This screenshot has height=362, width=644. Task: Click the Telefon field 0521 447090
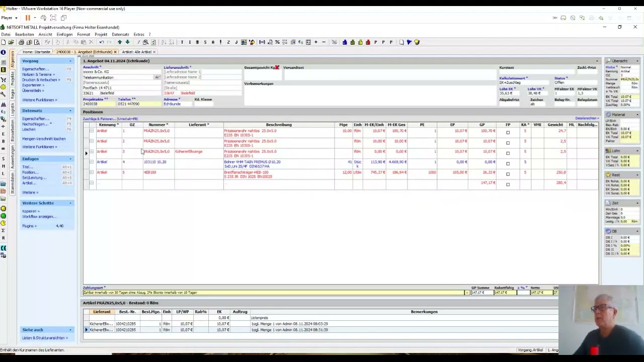tap(138, 104)
